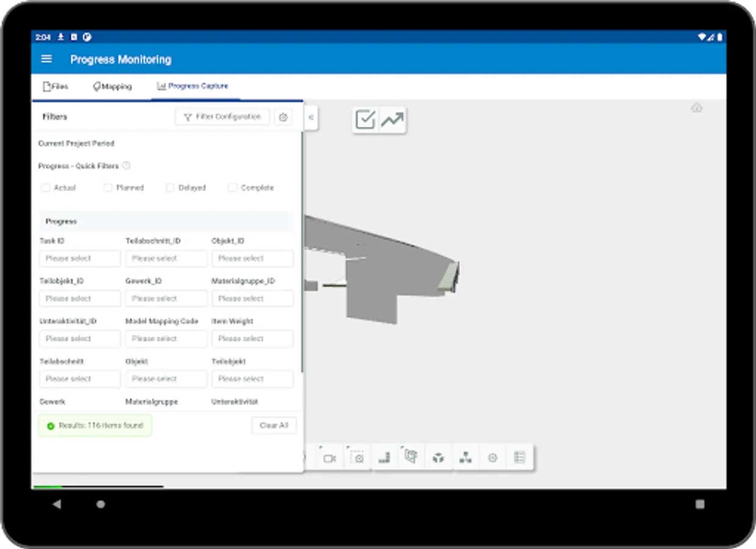The image size is (756, 549).
Task: Open the hamburger navigation menu
Action: [x=46, y=59]
